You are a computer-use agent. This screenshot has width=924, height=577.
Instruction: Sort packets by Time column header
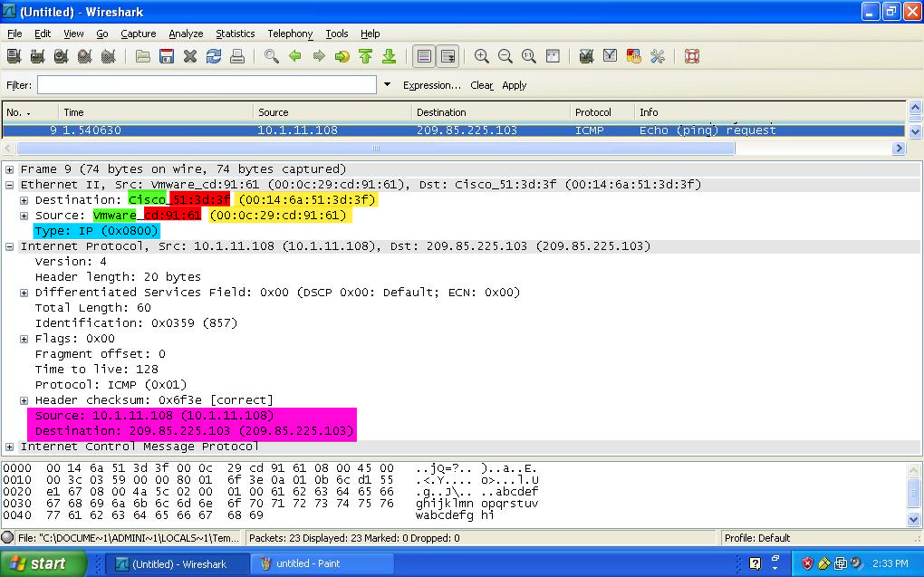pos(156,112)
